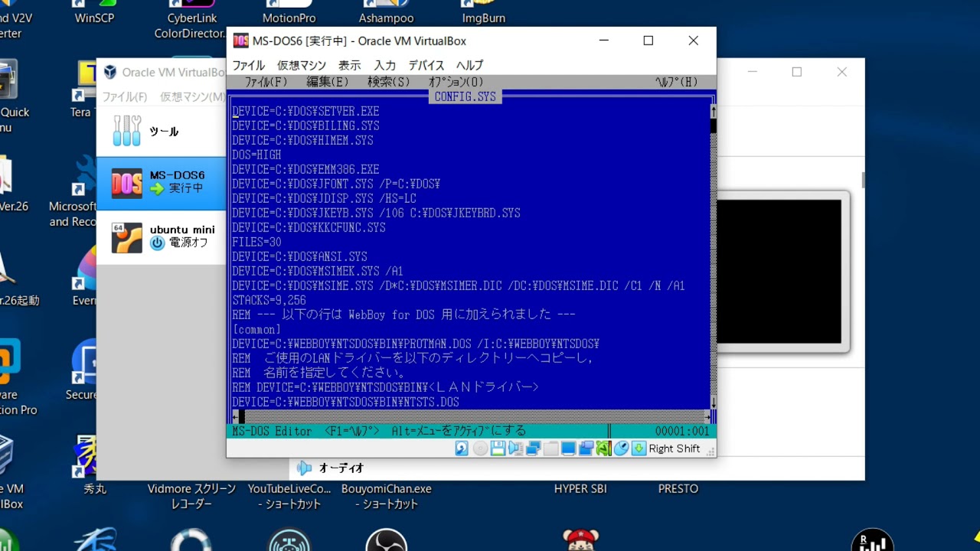Click the Right Shift host key label
Image resolution: width=980 pixels, height=551 pixels.
(675, 448)
